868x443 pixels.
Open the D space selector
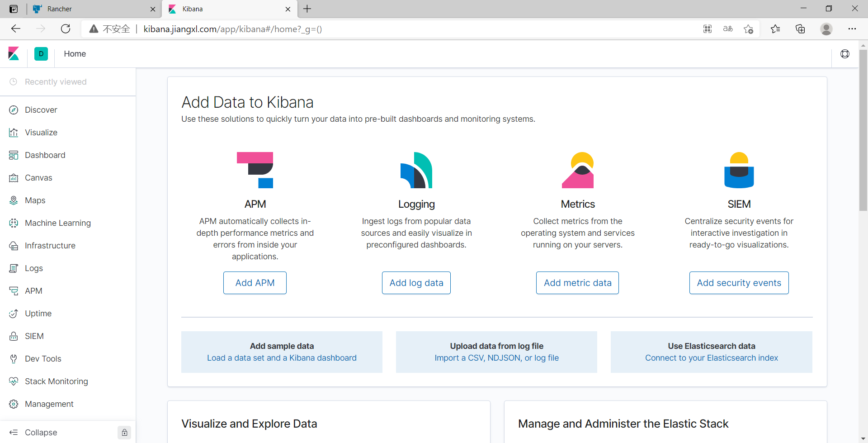41,54
